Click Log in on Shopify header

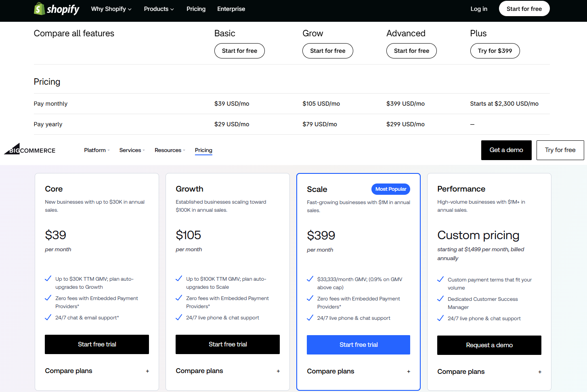(x=479, y=9)
